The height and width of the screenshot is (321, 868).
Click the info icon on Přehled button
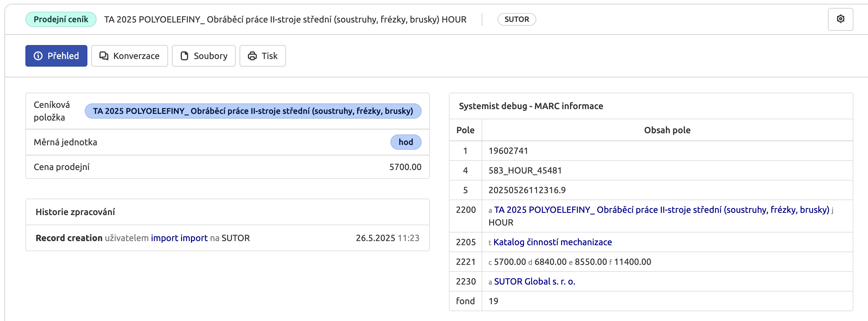[38, 56]
